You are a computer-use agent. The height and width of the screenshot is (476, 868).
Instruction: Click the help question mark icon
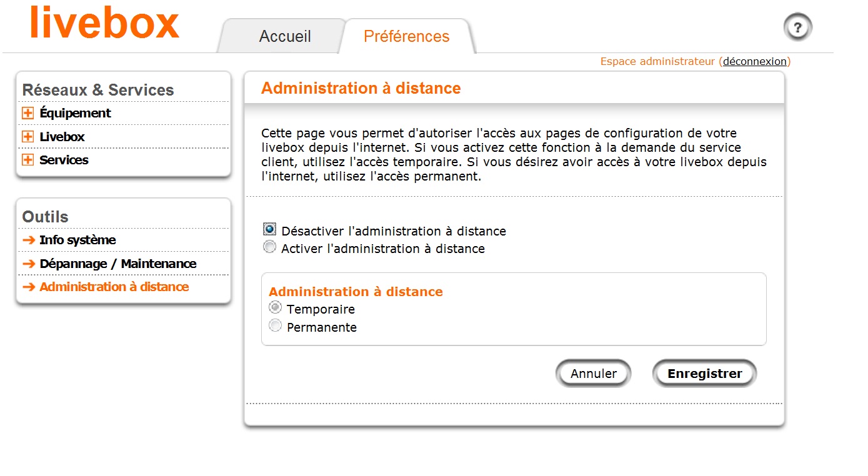tap(797, 27)
